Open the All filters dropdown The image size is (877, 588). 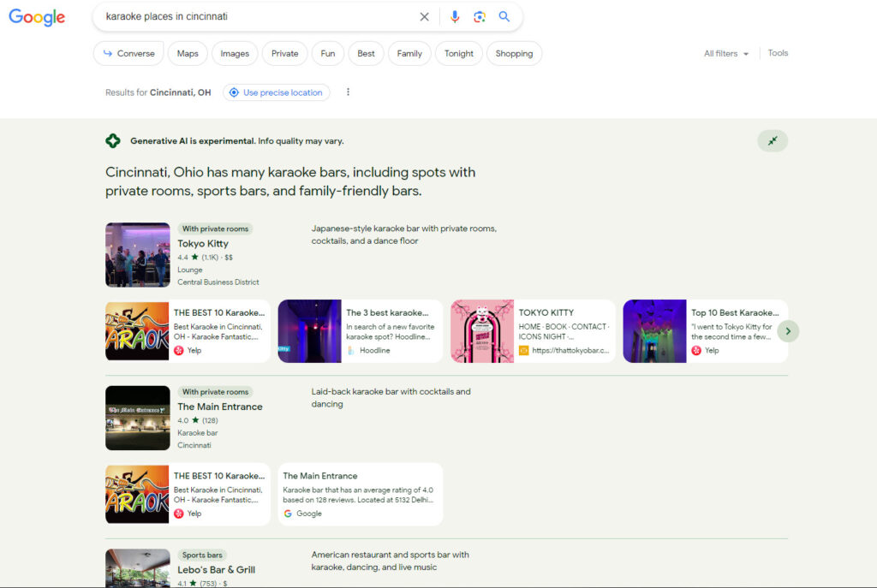pyautogui.click(x=725, y=53)
